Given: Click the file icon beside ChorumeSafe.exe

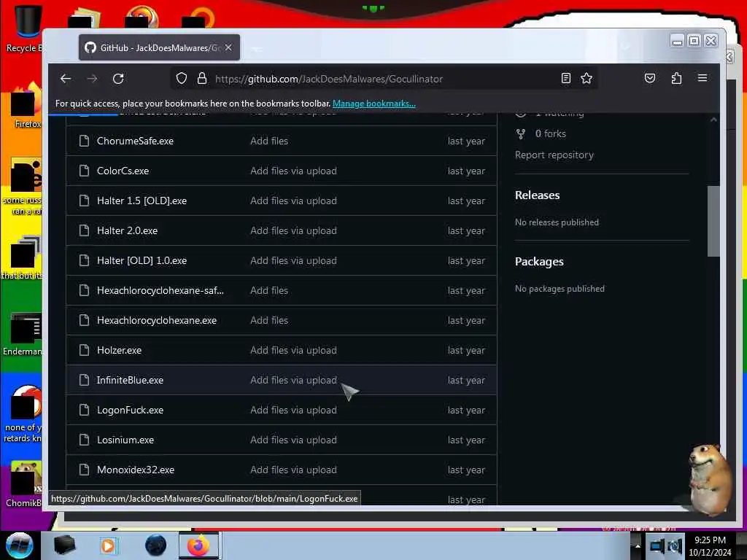Looking at the screenshot, I should point(85,141).
